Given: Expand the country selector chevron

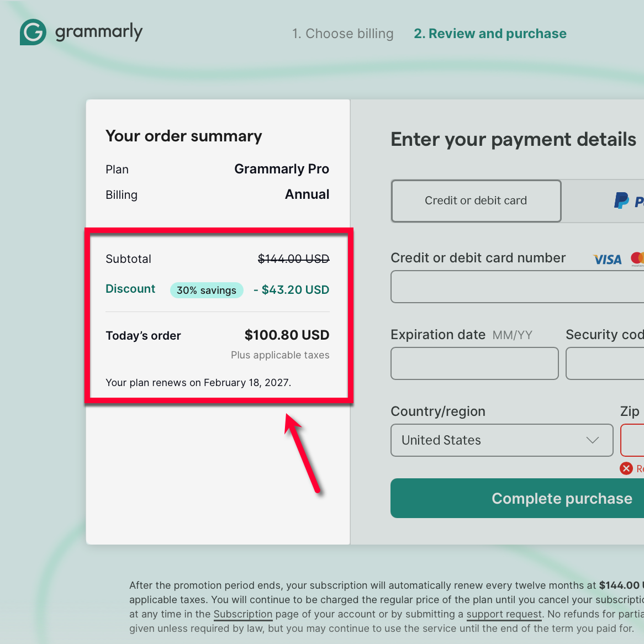Looking at the screenshot, I should point(593,440).
